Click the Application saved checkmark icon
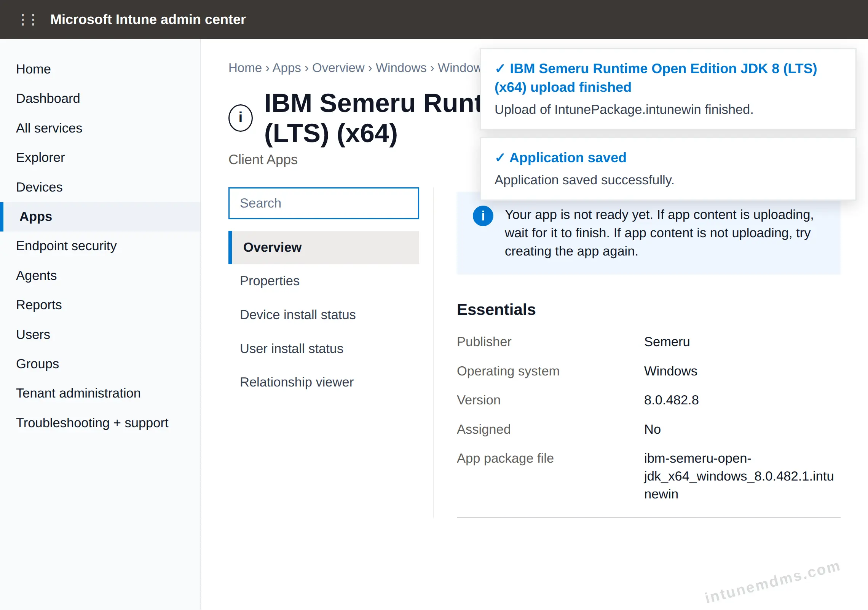868x610 pixels. point(500,158)
